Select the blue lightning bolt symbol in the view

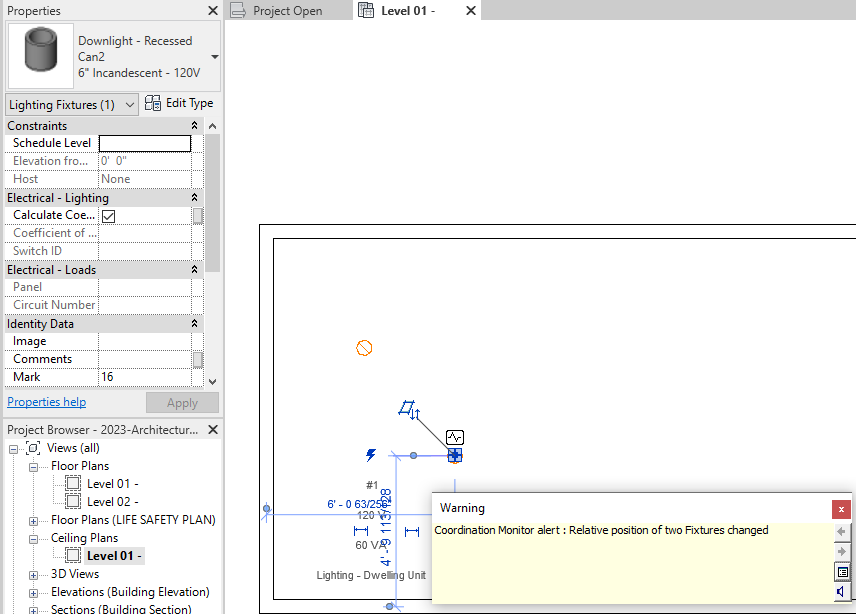[x=371, y=455]
